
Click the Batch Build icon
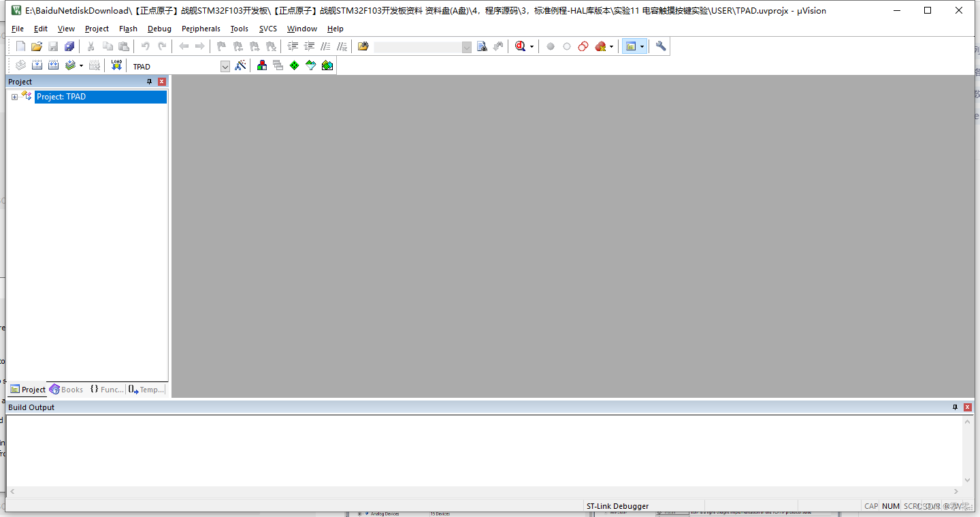[x=70, y=65]
